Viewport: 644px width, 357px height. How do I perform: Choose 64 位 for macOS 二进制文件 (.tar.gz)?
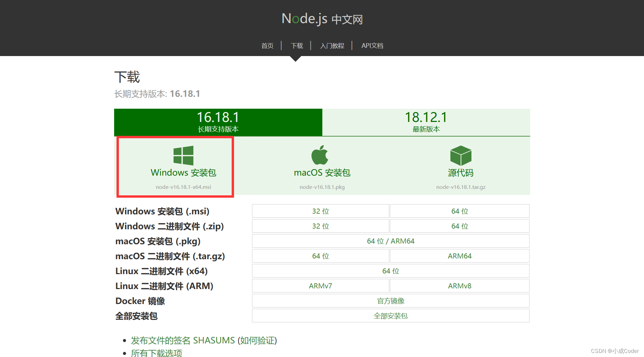pyautogui.click(x=321, y=256)
